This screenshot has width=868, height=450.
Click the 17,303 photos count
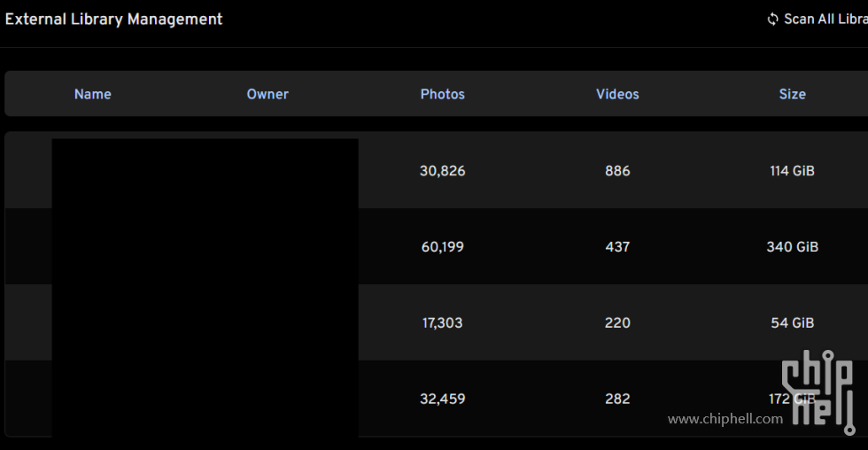(442, 322)
